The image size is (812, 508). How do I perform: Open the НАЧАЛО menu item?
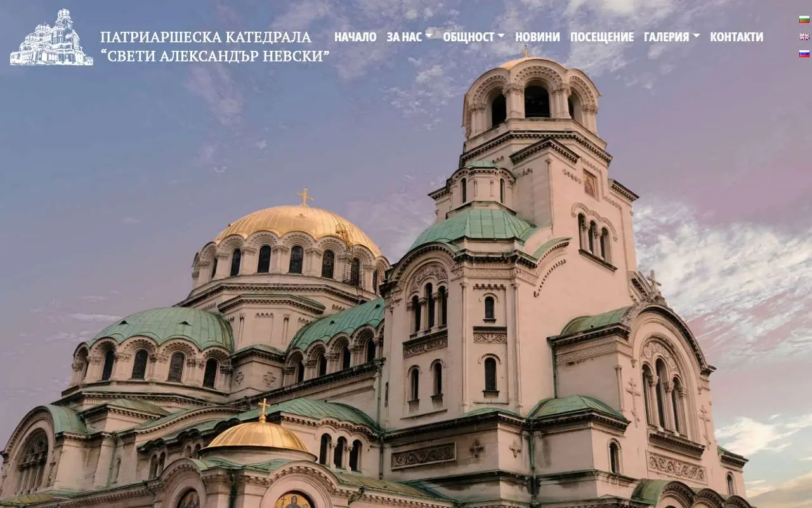(355, 37)
